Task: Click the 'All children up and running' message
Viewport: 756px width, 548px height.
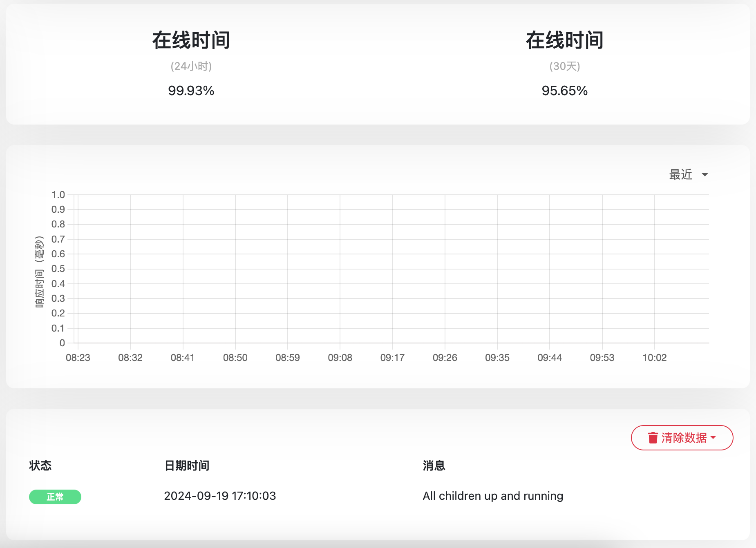Action: coord(493,496)
